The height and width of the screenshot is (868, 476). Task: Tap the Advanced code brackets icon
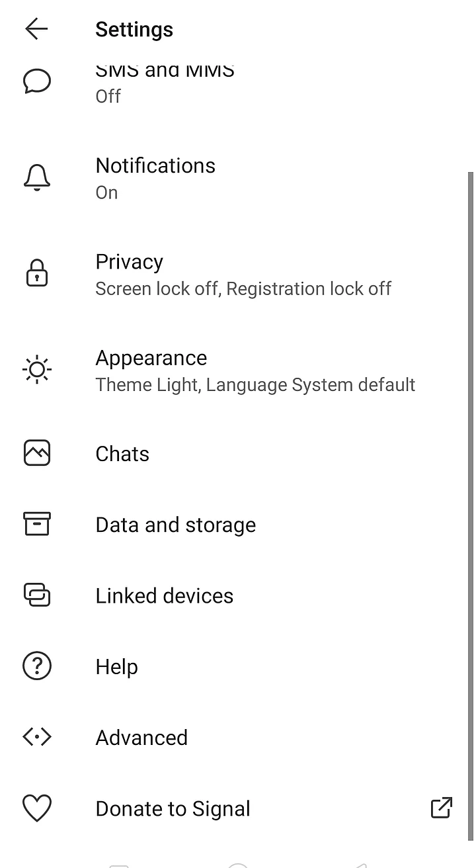[37, 737]
